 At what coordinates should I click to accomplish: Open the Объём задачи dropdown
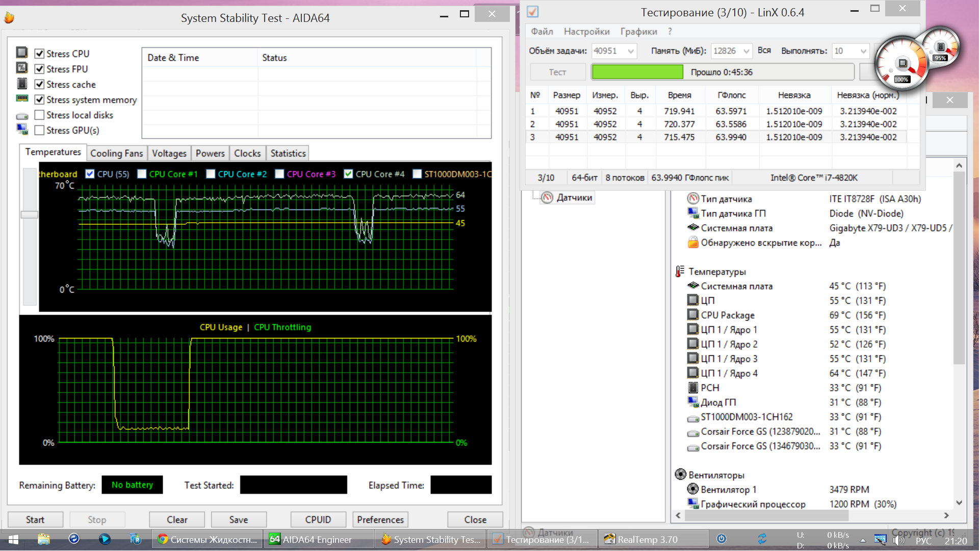(x=631, y=51)
